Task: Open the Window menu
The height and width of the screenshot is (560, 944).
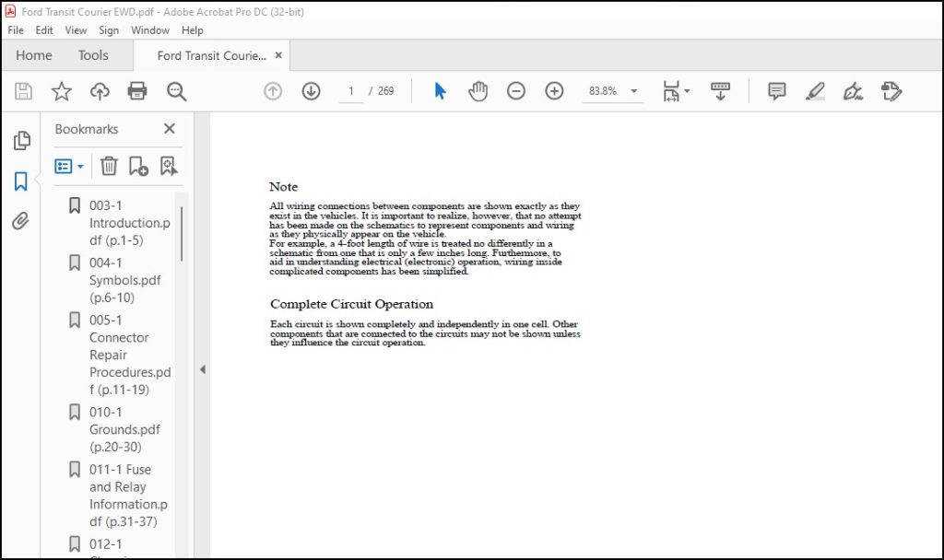Action: pos(150,30)
